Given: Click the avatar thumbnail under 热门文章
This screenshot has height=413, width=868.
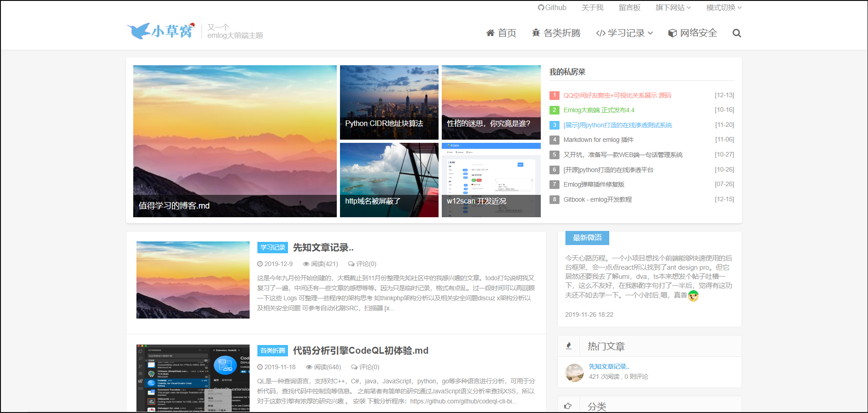Looking at the screenshot, I should click(x=574, y=373).
